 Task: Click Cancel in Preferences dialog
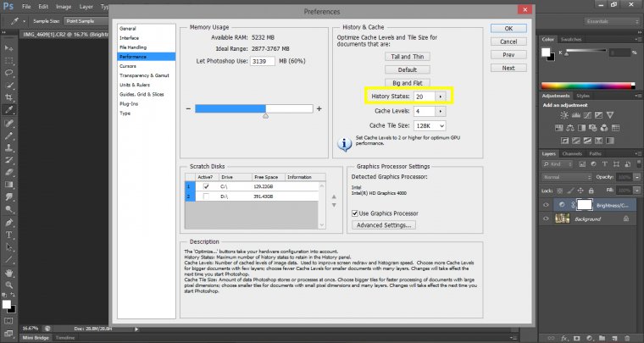point(508,41)
